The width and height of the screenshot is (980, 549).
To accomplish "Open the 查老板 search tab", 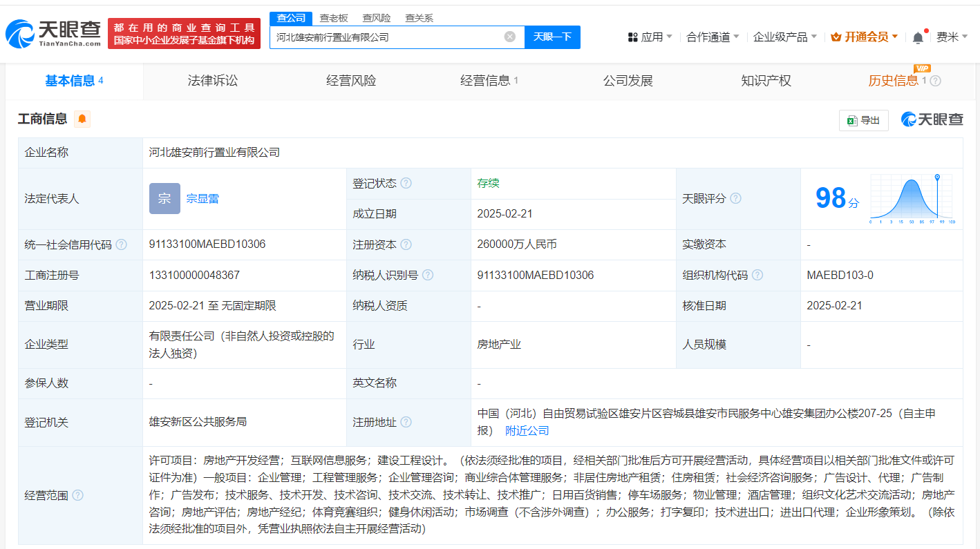I will coord(334,17).
